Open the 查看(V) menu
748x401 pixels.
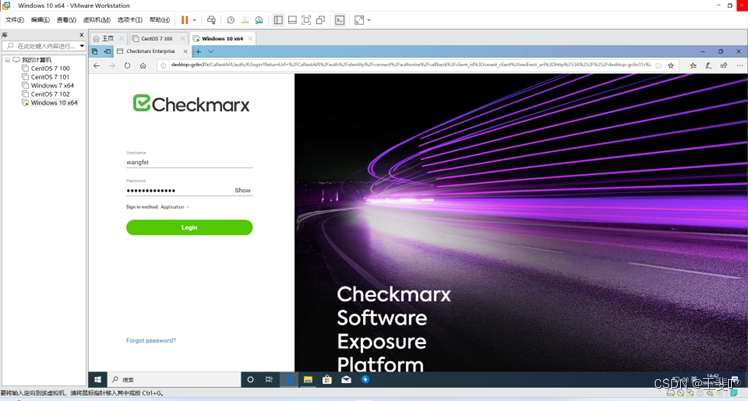[66, 20]
